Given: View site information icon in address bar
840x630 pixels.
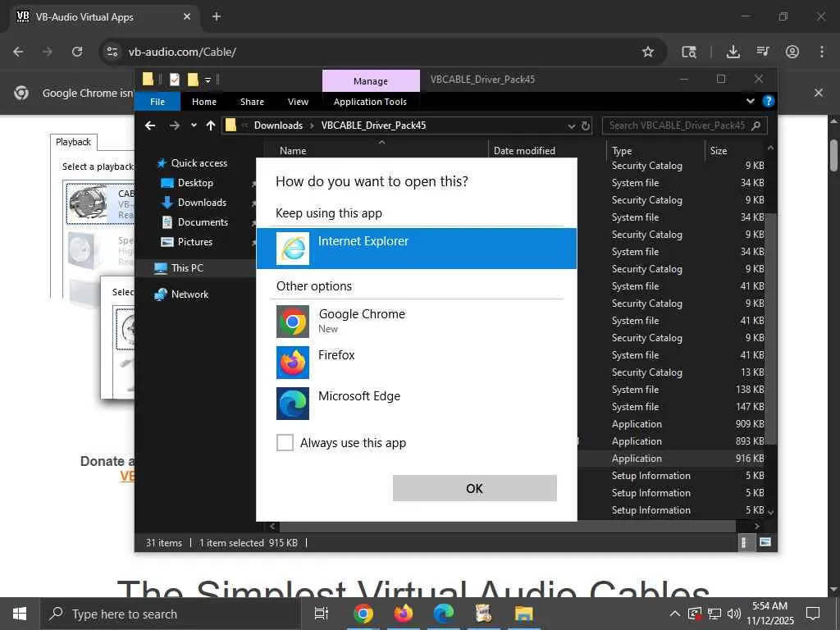Looking at the screenshot, I should (x=112, y=52).
